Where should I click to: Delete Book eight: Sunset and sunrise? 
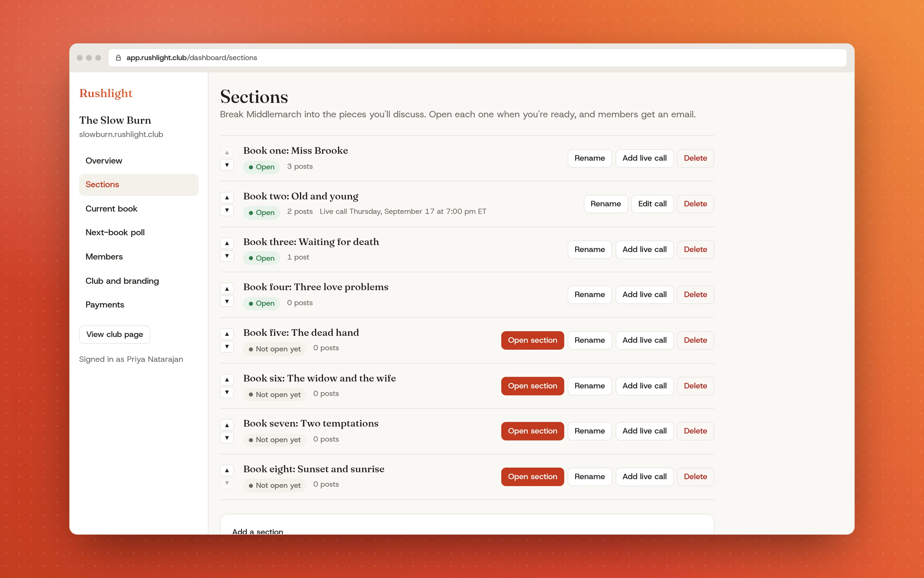coord(695,477)
